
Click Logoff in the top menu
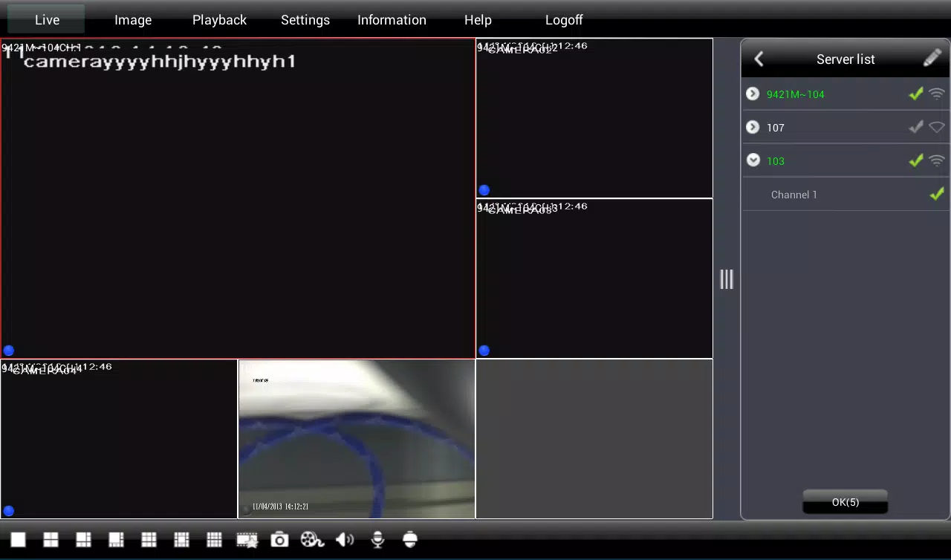564,20
